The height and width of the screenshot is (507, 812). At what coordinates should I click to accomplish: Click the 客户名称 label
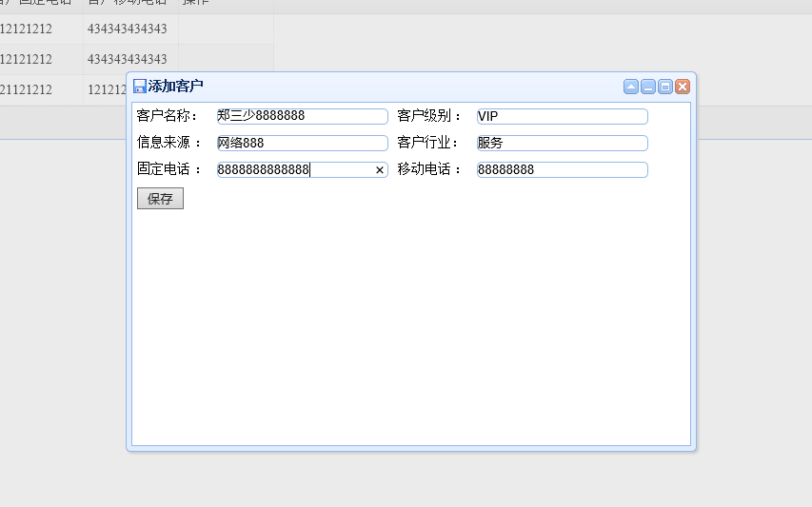point(167,116)
